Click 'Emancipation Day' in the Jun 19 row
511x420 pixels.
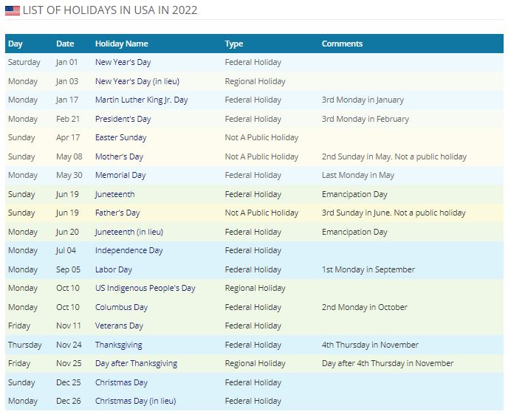pyautogui.click(x=354, y=194)
